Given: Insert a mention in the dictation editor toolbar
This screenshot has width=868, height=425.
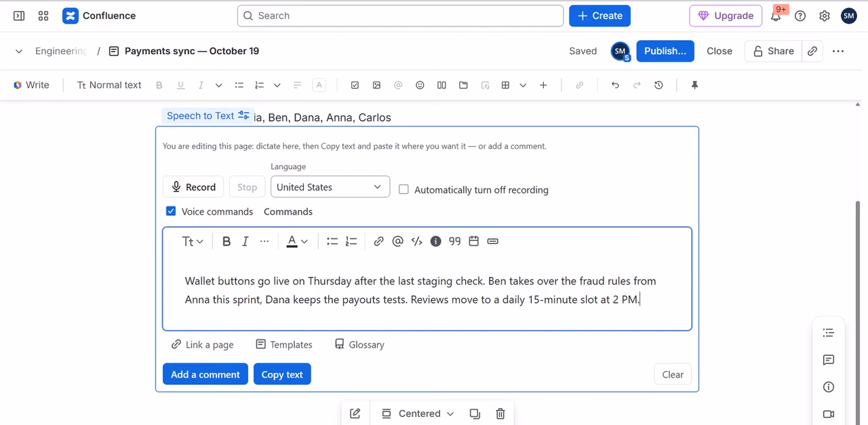Looking at the screenshot, I should pos(398,241).
